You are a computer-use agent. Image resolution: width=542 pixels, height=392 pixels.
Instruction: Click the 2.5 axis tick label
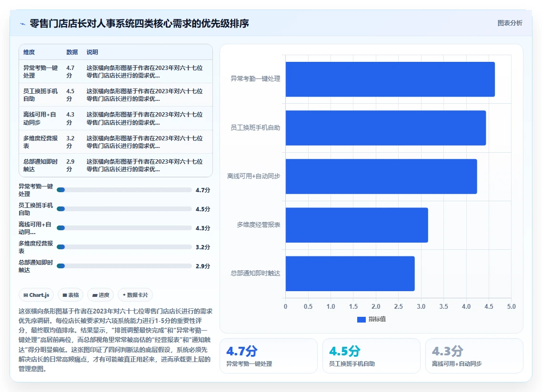point(398,307)
